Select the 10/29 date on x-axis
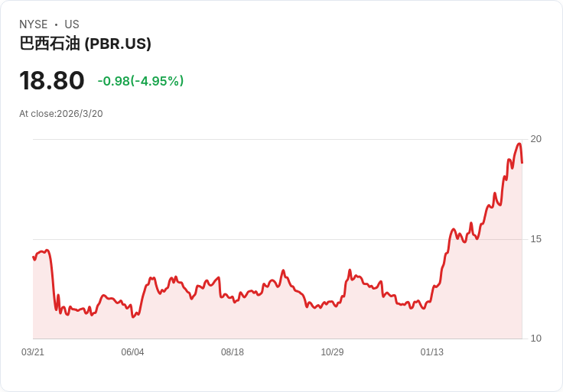563x392 pixels. [x=332, y=352]
